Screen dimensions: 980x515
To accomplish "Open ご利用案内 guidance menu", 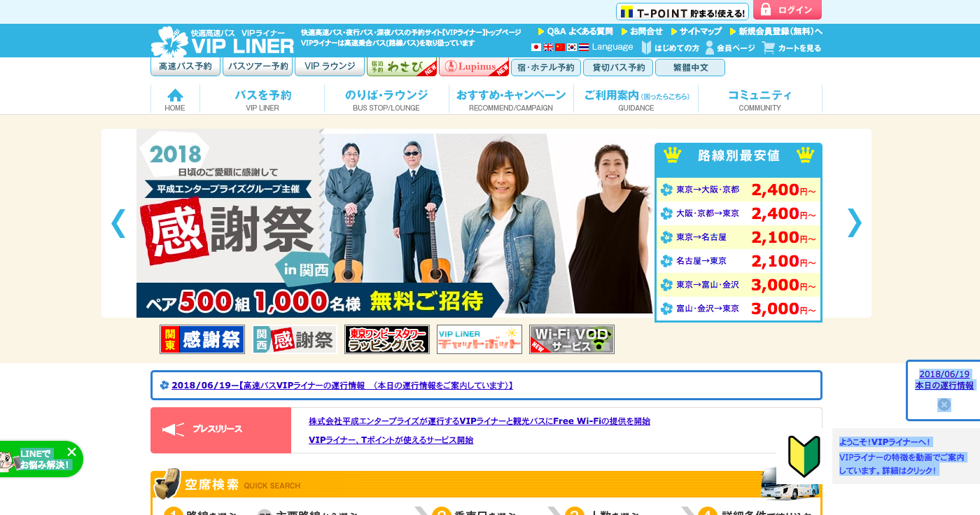I will tap(636, 99).
